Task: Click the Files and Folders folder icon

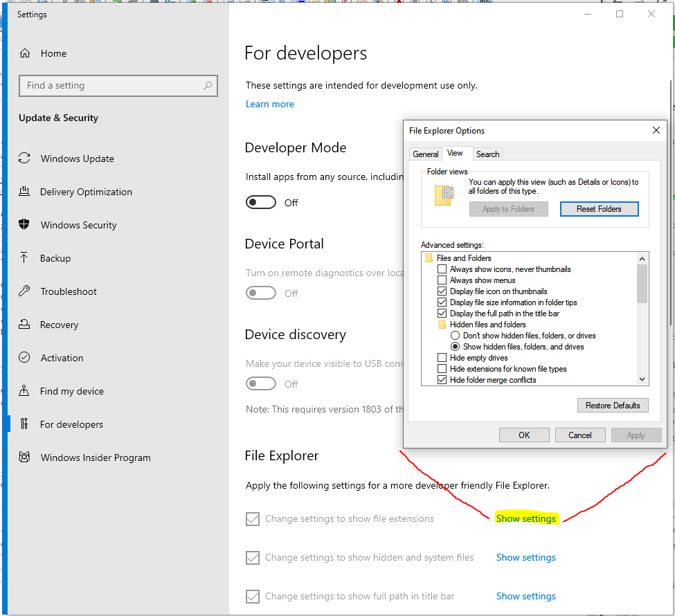Action: point(429,258)
